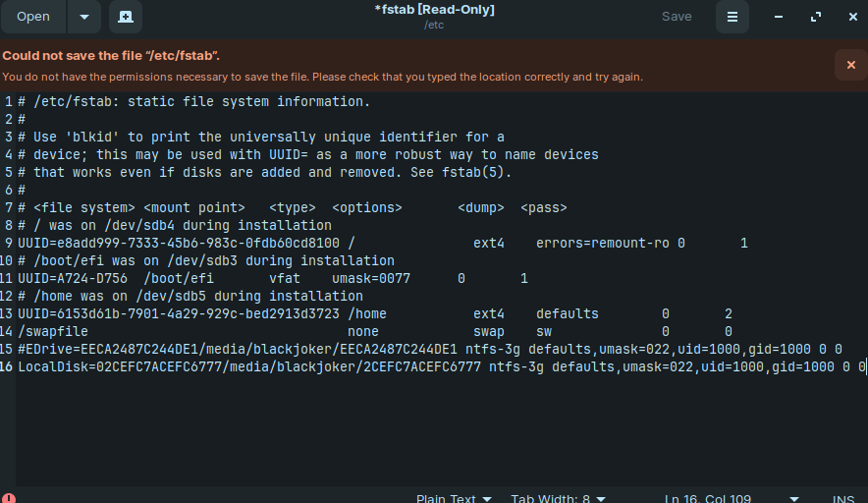Dismiss the could-not-save error banner
Viewport: 868px width, 503px height.
pyautogui.click(x=851, y=65)
